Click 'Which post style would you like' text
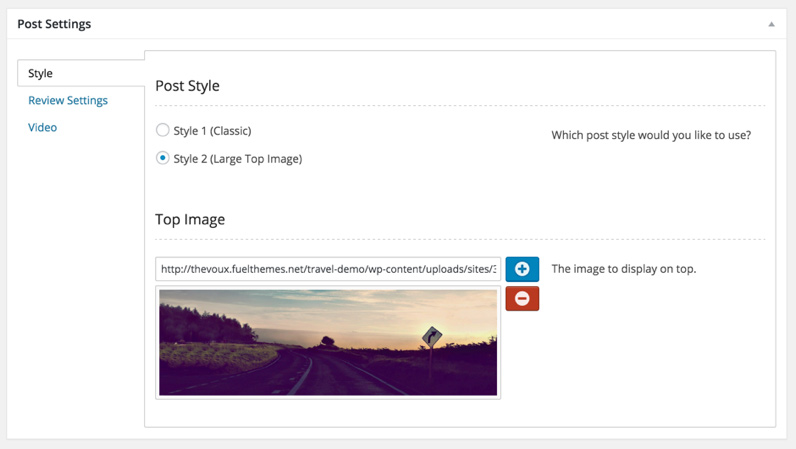This screenshot has height=449, width=796. [651, 135]
